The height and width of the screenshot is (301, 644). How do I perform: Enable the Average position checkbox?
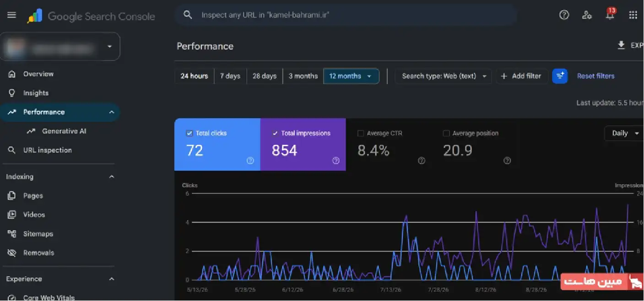point(446,133)
